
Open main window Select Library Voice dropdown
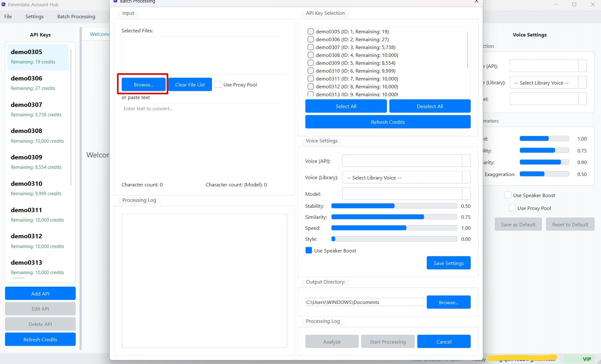548,83
